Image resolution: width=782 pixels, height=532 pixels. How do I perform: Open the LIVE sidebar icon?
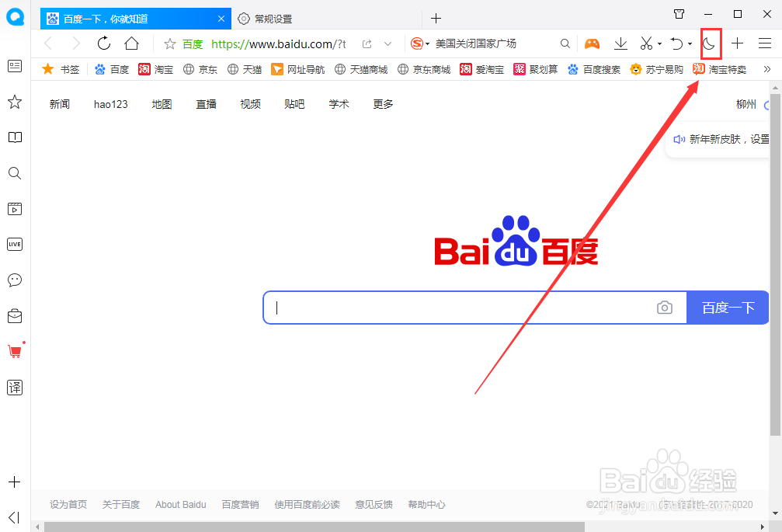pyautogui.click(x=15, y=245)
